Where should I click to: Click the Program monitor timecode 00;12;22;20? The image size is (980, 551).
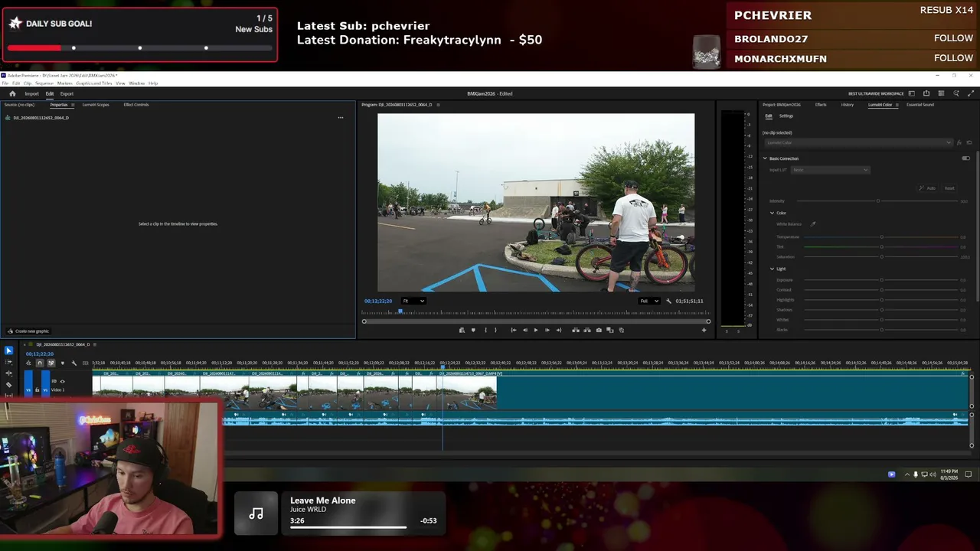click(x=378, y=301)
